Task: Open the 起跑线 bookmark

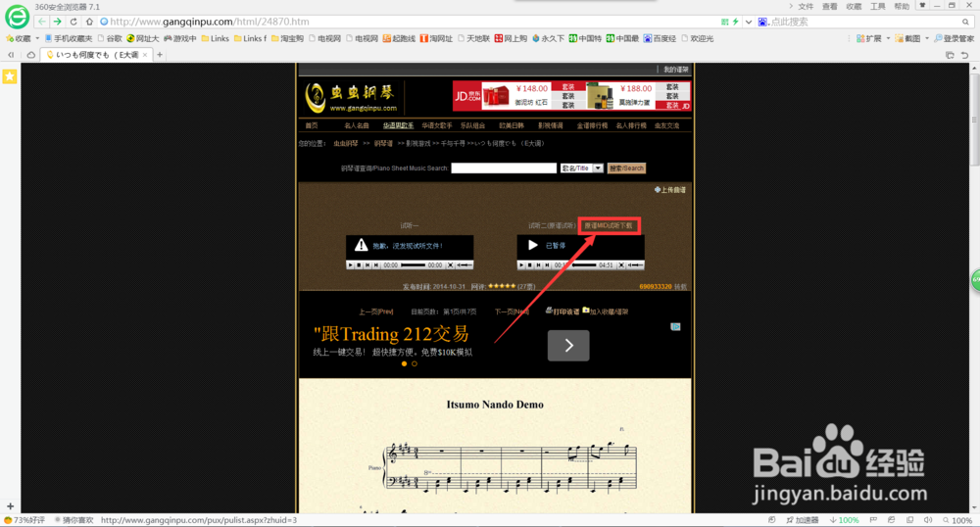Action: click(x=399, y=39)
